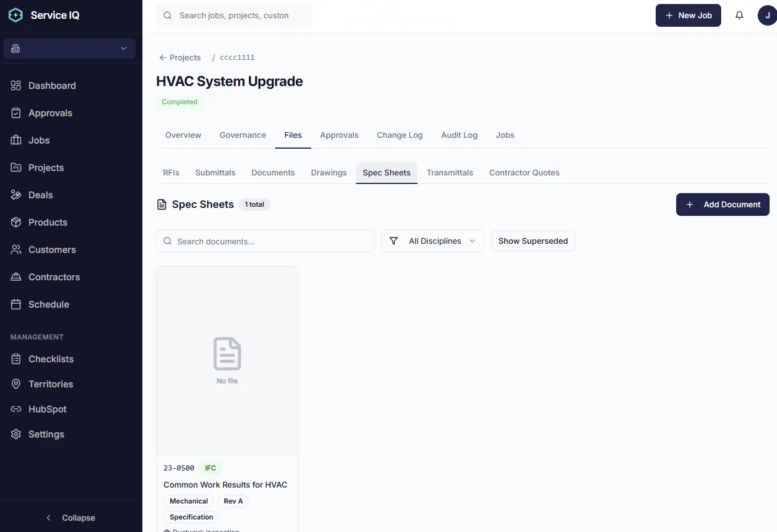Select the Transmittals sub-tab
Image resolution: width=777 pixels, height=532 pixels.
click(450, 173)
